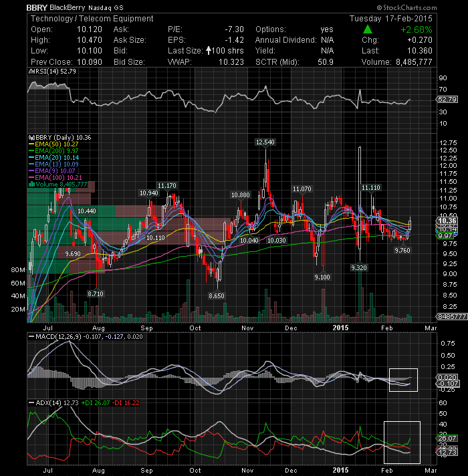Click the 9.97 green tag on price axis
Image resolution: width=468 pixels, height=476 pixels.
[x=445, y=236]
